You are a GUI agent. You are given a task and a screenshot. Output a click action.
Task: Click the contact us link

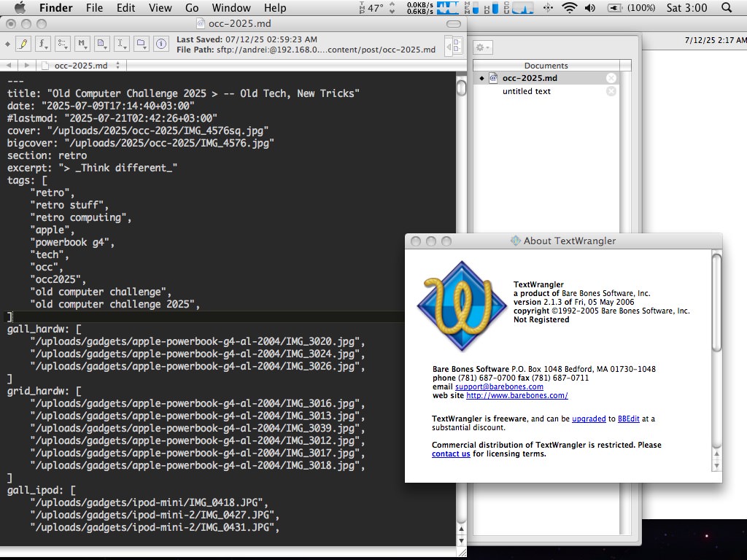point(451,454)
